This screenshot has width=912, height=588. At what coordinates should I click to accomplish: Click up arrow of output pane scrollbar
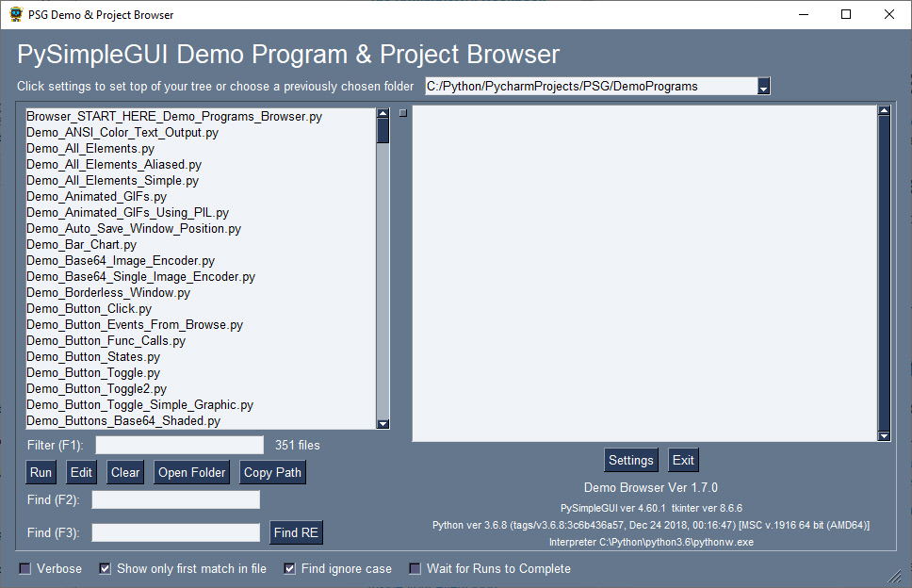coord(884,111)
